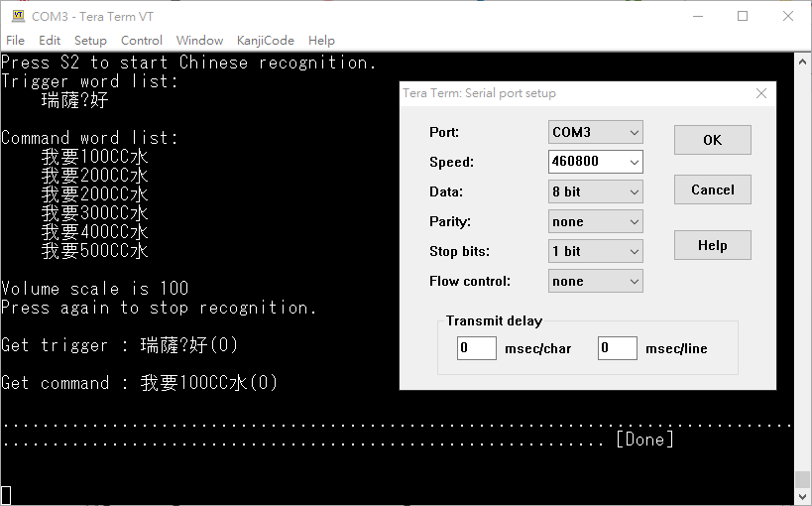Viewport: 812px width, 506px height.
Task: Click the 'Trigger word list:' heading
Action: 89,81
